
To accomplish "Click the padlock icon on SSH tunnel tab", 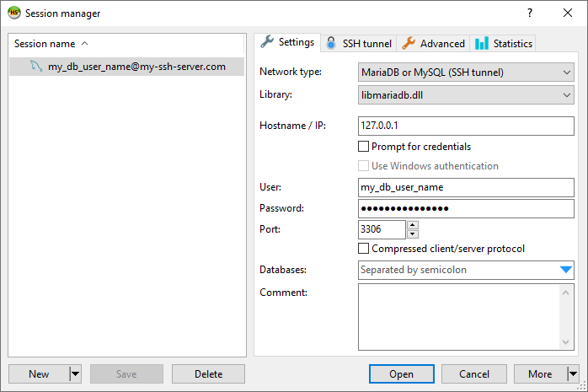I will [331, 44].
